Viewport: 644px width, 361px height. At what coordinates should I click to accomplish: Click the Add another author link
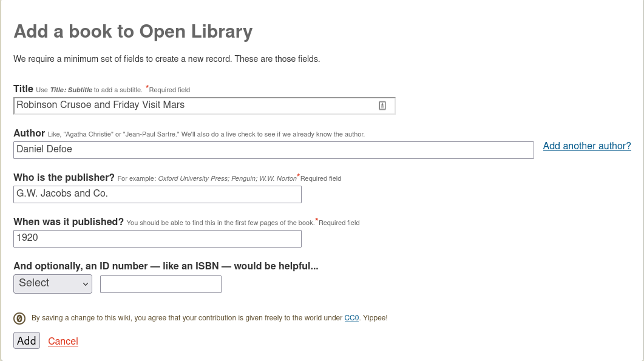(586, 146)
